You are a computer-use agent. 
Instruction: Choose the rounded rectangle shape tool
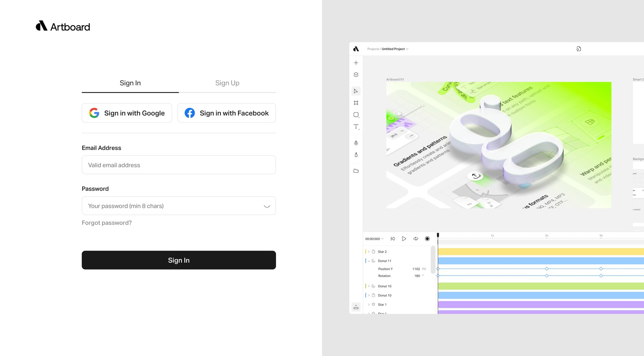[x=356, y=115]
